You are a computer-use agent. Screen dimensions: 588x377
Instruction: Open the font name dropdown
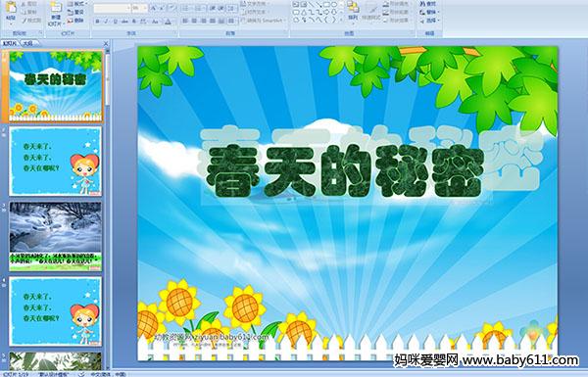click(112, 8)
